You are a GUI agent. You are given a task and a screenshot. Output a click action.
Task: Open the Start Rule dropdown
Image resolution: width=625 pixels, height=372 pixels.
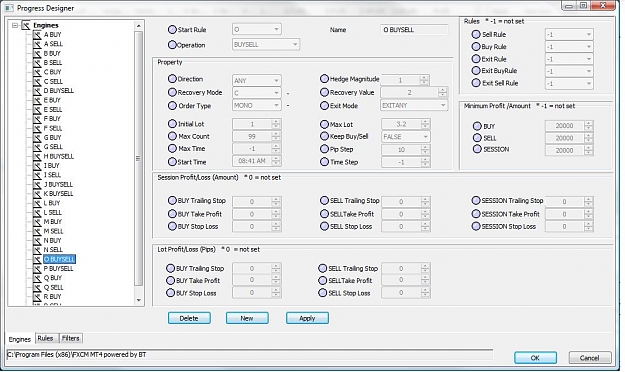(x=257, y=30)
